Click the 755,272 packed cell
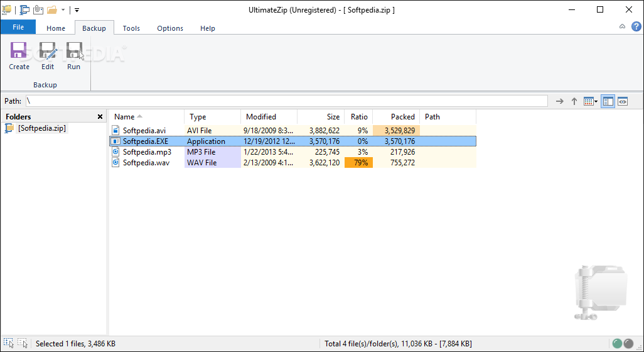 click(396, 162)
